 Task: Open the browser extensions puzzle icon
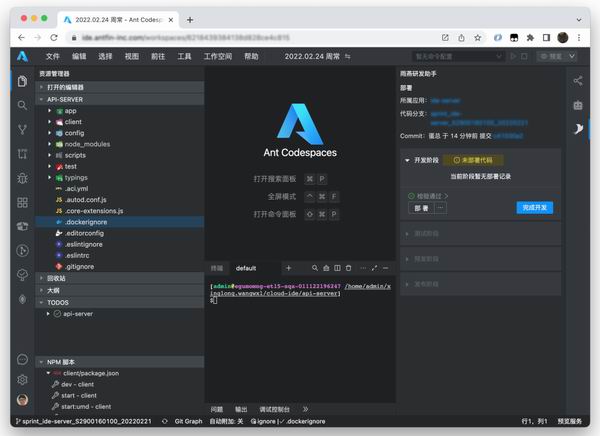click(x=530, y=38)
